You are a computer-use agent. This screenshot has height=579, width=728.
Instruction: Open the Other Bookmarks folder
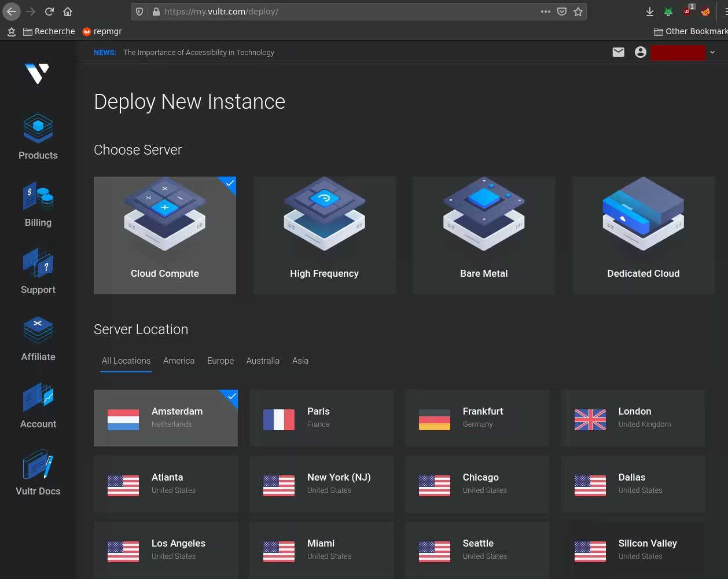(690, 31)
